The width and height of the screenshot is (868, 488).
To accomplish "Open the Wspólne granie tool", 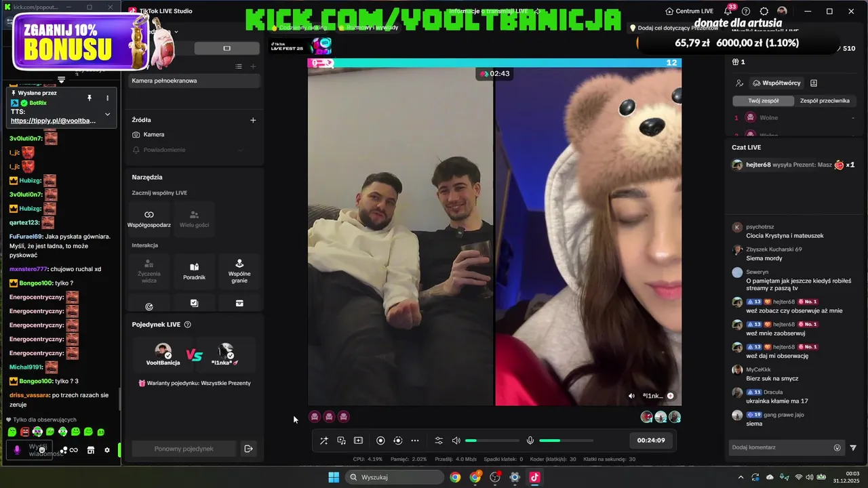I will pyautogui.click(x=239, y=271).
